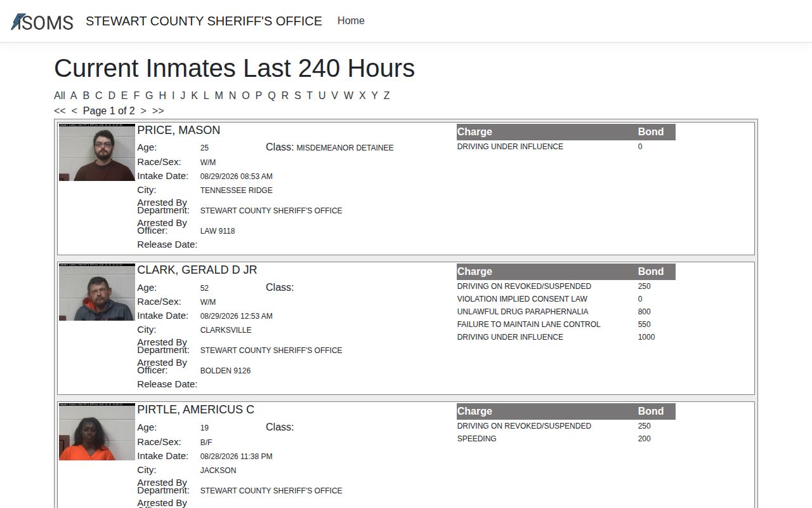This screenshot has width=812, height=508.
Task: Click the MISDEMEANOR DETAINEE class value
Action: coord(345,148)
